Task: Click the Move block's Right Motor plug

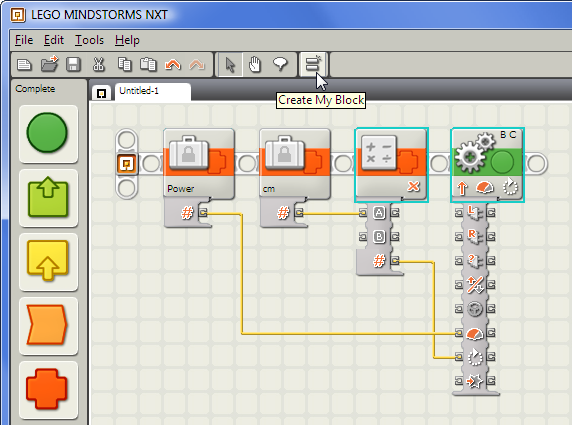Action: pos(459,237)
